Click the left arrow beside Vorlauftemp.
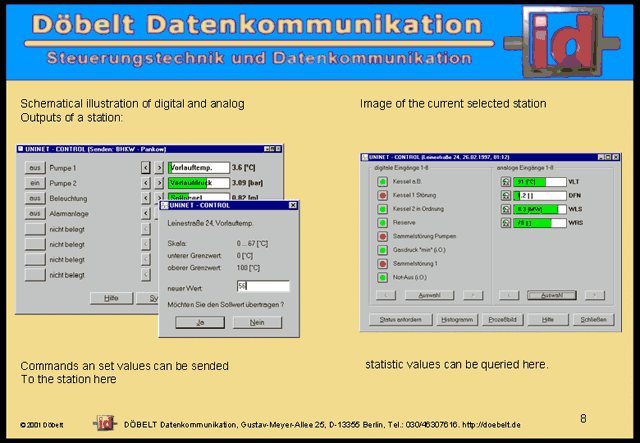 click(x=146, y=167)
